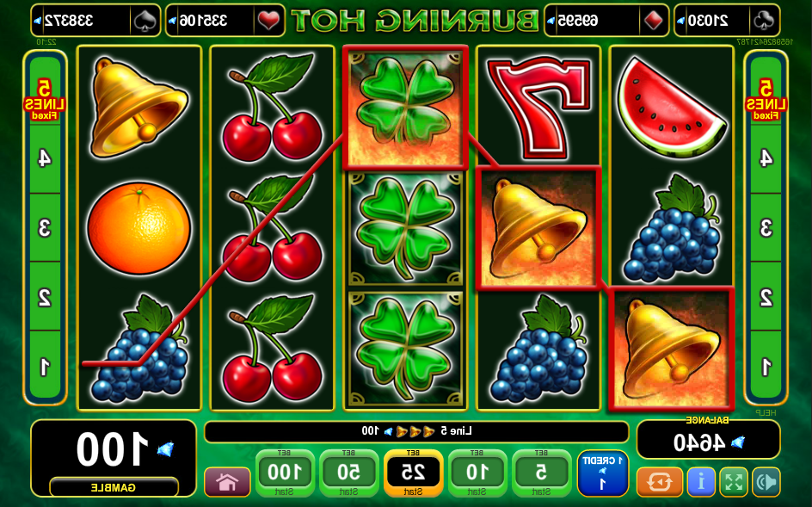812x507 pixels.
Task: Toggle the sound speaker icon
Action: point(766,482)
